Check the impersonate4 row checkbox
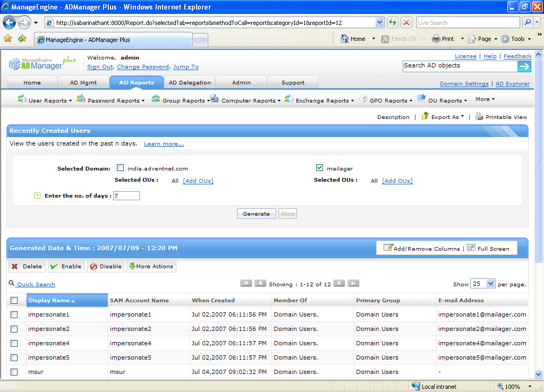This screenshot has height=392, width=544. [x=14, y=343]
